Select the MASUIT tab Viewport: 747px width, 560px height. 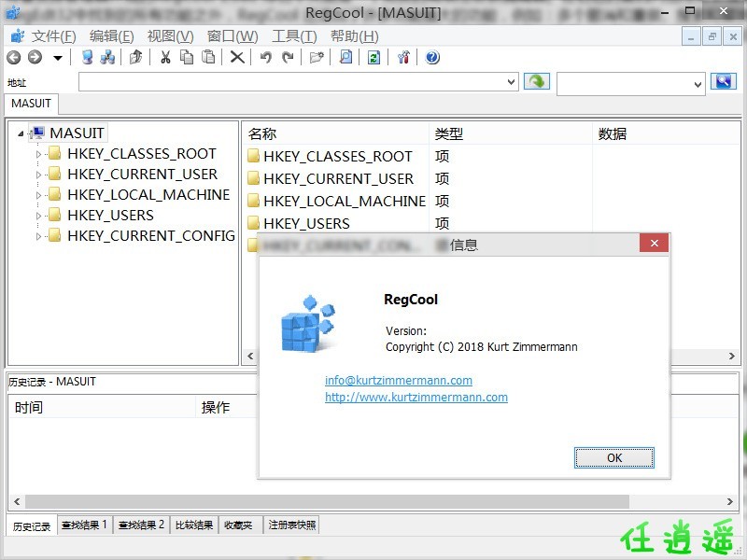tap(31, 104)
